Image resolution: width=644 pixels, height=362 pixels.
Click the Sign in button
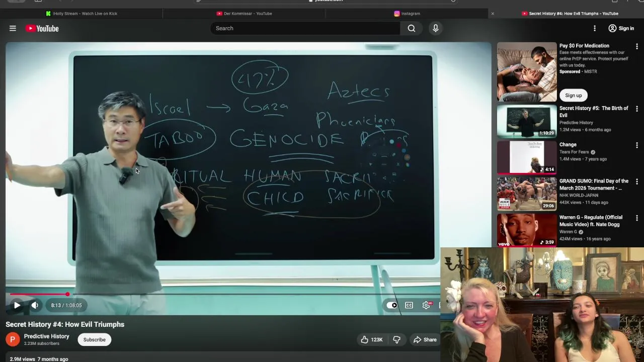(x=621, y=28)
